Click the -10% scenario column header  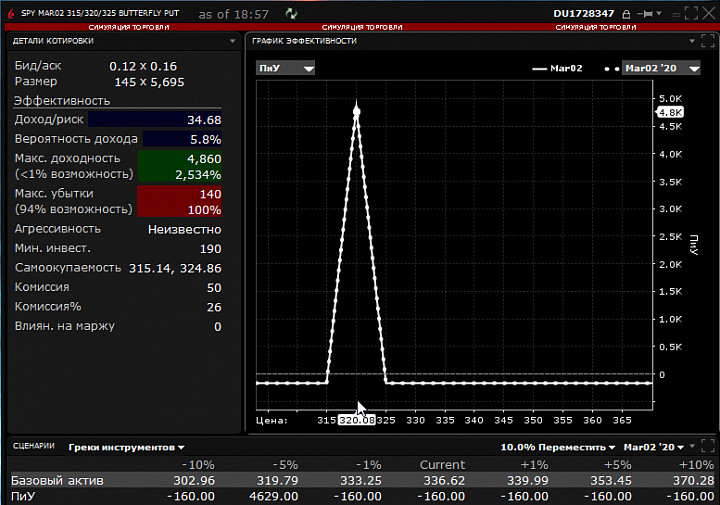tap(198, 465)
